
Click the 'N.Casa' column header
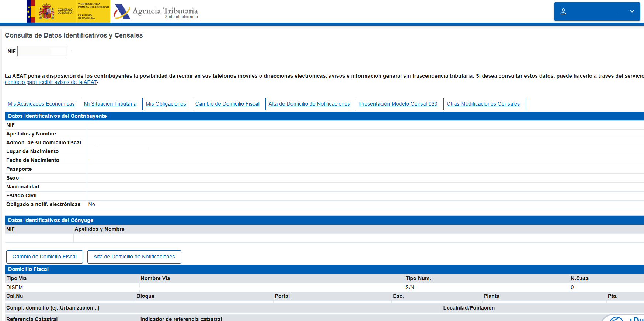[x=580, y=278]
